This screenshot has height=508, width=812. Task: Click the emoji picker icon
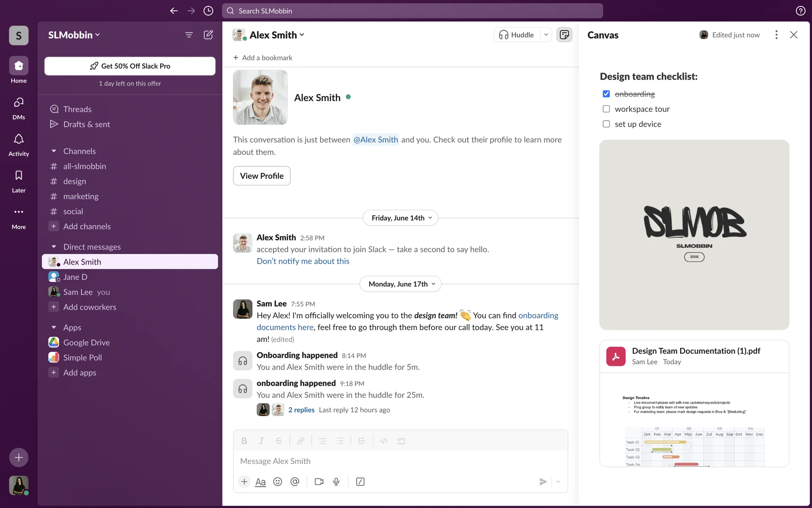[x=277, y=482]
